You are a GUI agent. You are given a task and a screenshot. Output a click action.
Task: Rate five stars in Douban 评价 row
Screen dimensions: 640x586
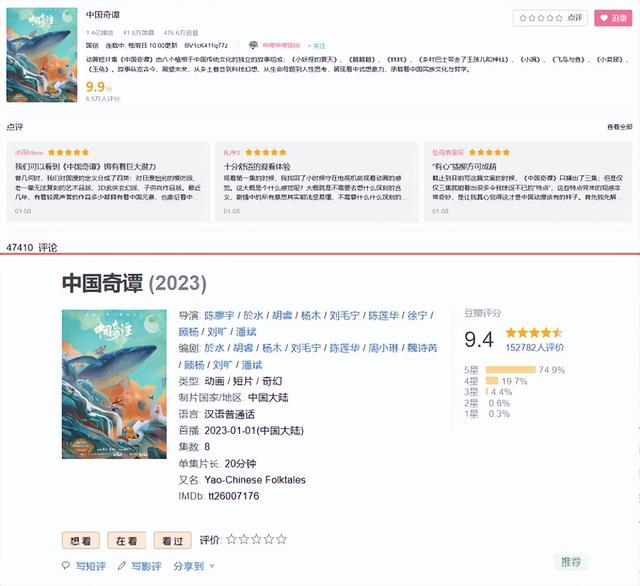click(x=282, y=539)
